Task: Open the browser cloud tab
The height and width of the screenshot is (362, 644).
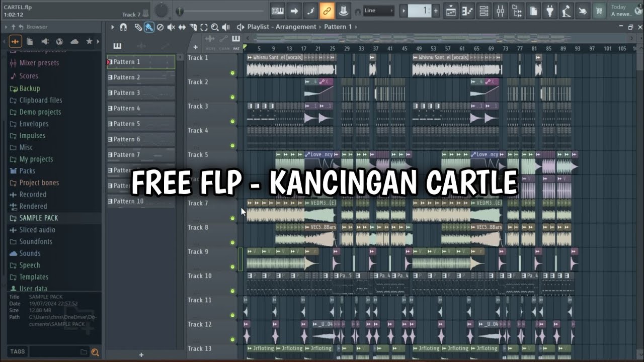Action: 74,41
